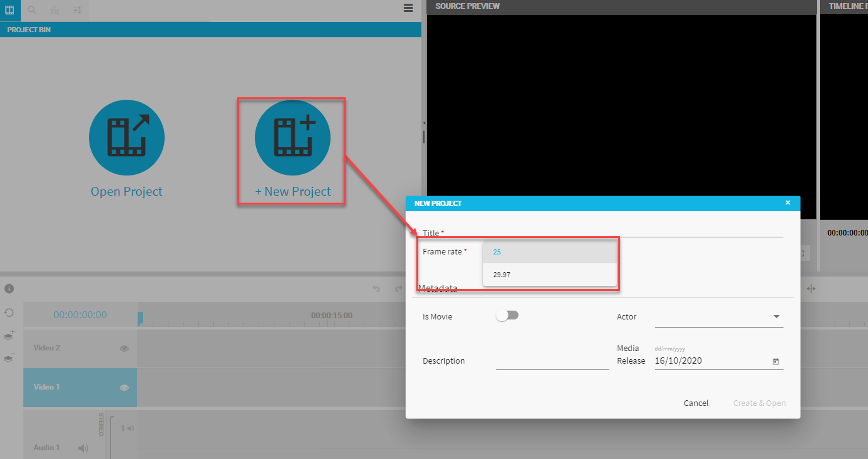The width and height of the screenshot is (868, 459).
Task: Toggle the Is Movie switch
Action: [x=507, y=314]
